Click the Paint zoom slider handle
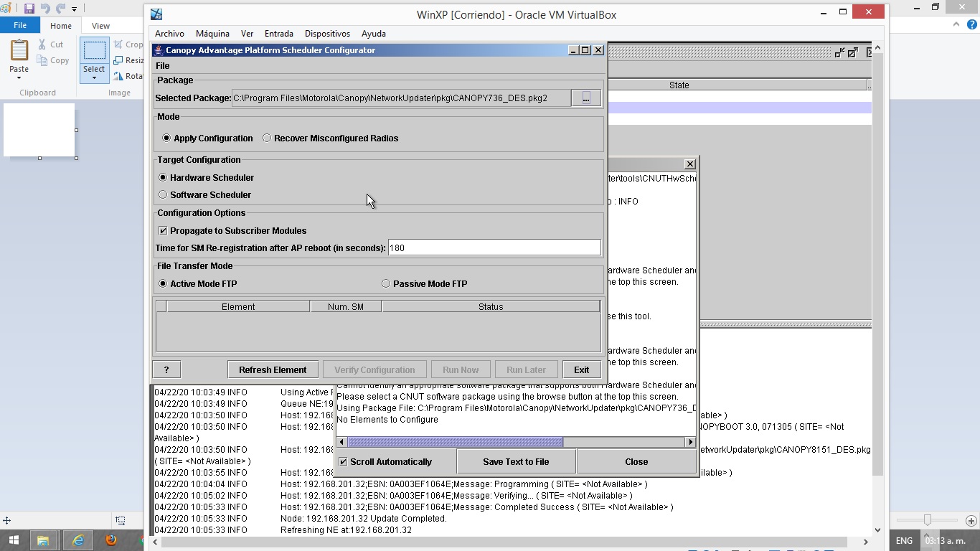The height and width of the screenshot is (551, 980). [928, 520]
